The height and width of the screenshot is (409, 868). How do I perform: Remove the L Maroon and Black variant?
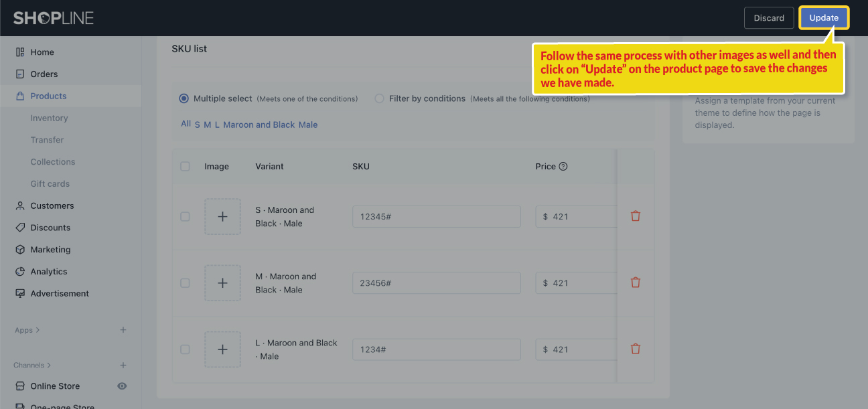coord(636,349)
